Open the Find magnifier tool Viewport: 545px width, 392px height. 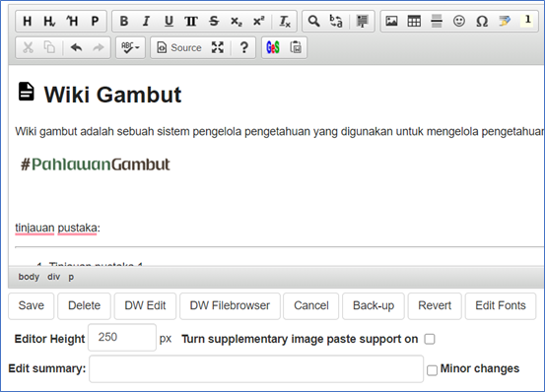[313, 22]
